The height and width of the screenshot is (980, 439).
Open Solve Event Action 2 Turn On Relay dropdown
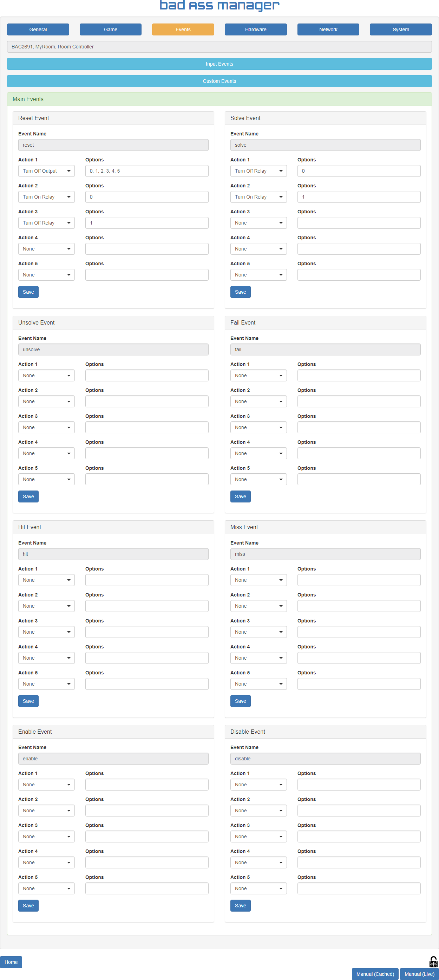[x=258, y=197]
